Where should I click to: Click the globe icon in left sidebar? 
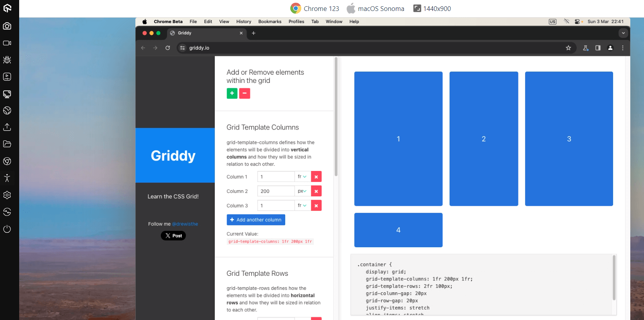pos(7,111)
